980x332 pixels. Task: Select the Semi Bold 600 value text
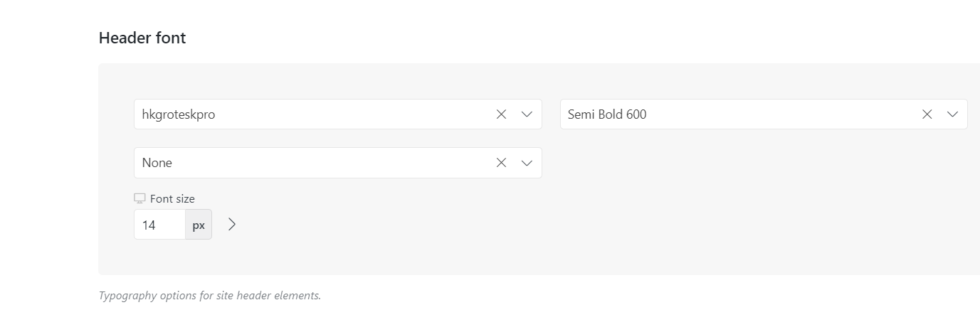(607, 114)
